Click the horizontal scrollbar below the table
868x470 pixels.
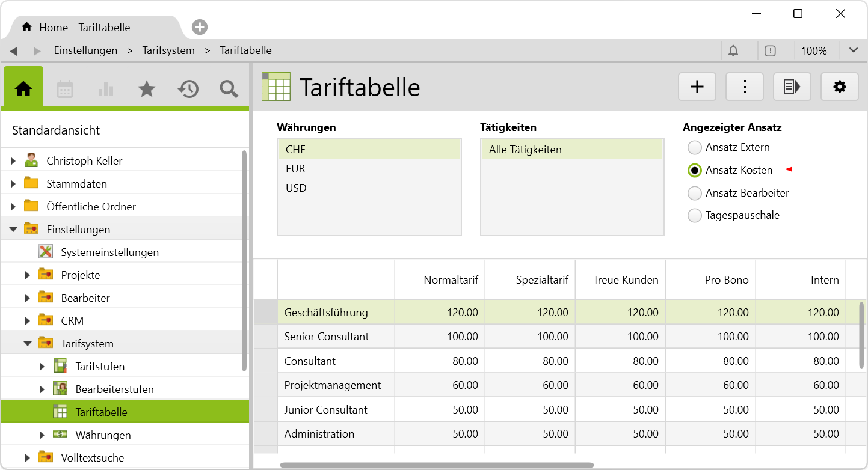436,465
